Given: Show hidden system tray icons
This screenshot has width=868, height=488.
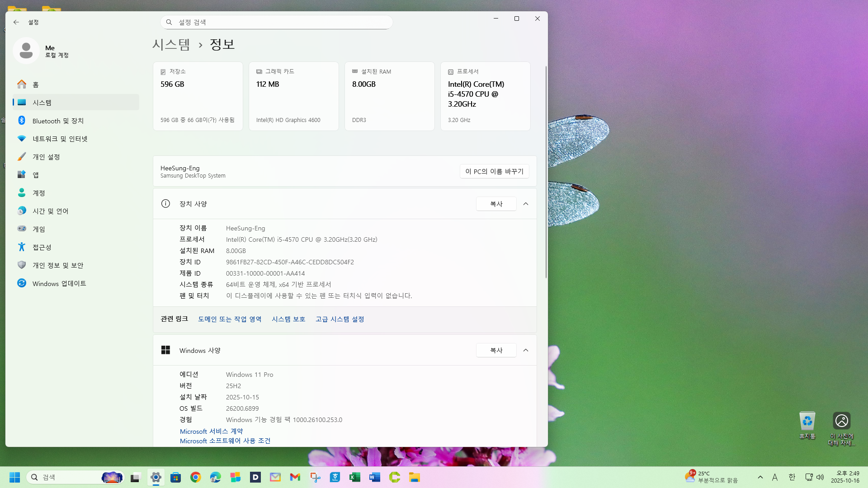Looking at the screenshot, I should click(760, 477).
